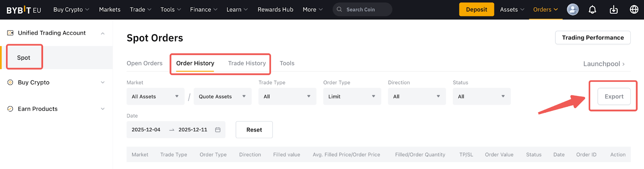Expand the Quote Assets dropdown
Image resolution: width=644 pixels, height=169 pixels.
(223, 97)
